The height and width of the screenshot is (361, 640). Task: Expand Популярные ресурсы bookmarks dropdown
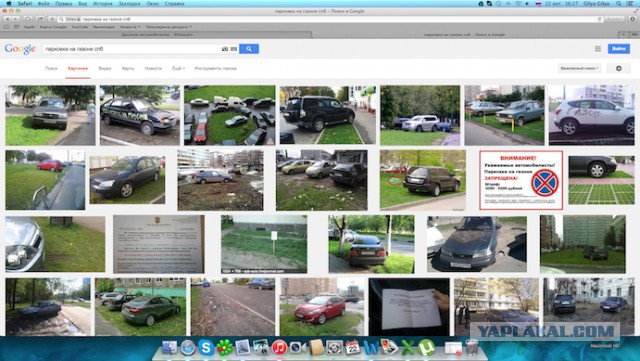pos(169,27)
